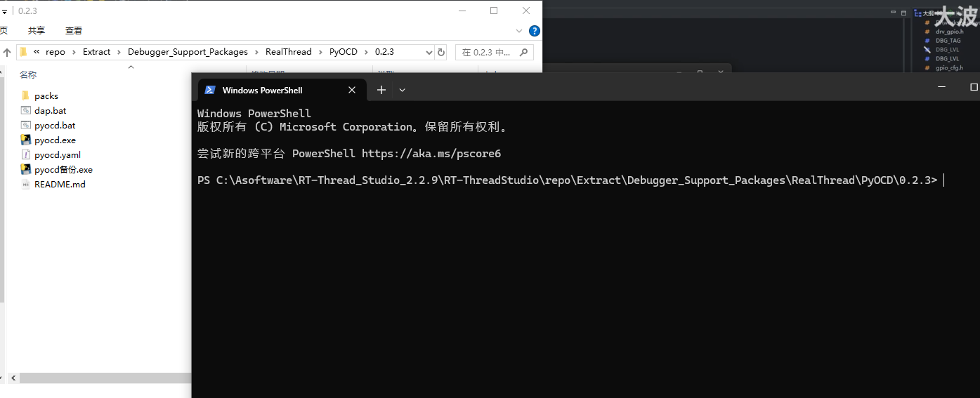Click the PowerShell icon on the terminal tab
The image size is (980, 398).
click(x=209, y=90)
